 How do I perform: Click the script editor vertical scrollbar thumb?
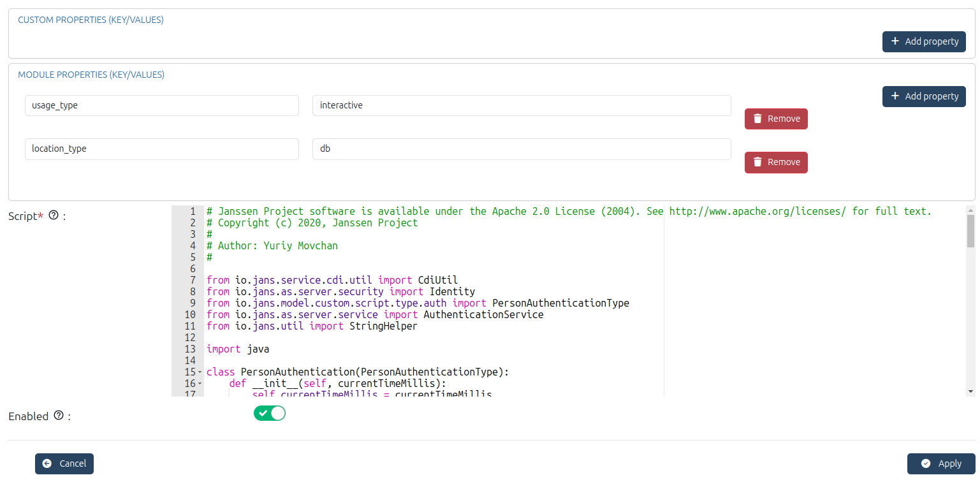point(970,230)
